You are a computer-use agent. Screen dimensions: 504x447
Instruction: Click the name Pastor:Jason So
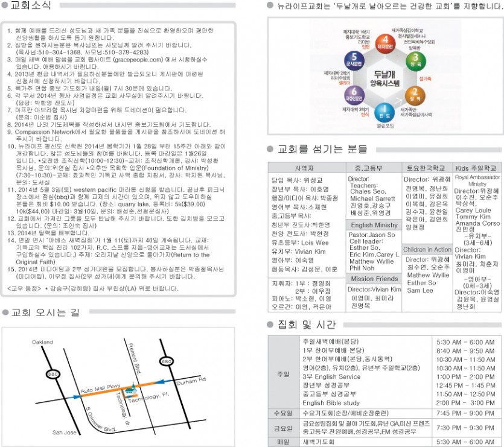[x=372, y=235]
